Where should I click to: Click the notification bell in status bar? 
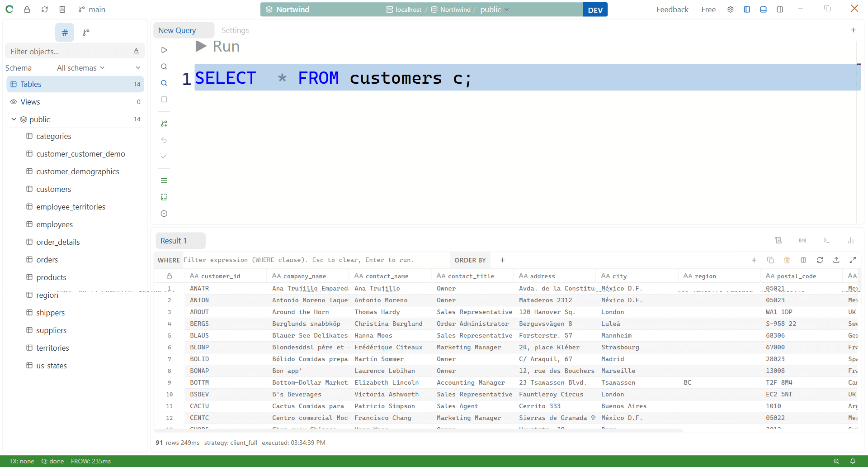[853, 461]
